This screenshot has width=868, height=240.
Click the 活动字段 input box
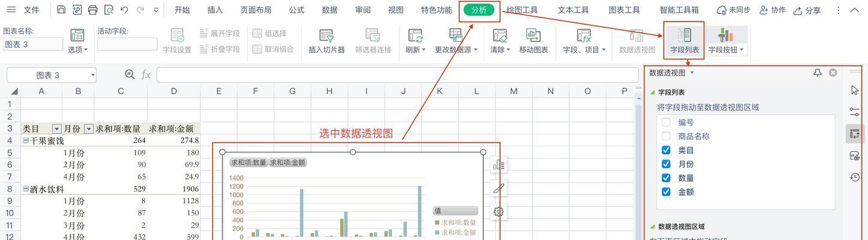point(127,44)
